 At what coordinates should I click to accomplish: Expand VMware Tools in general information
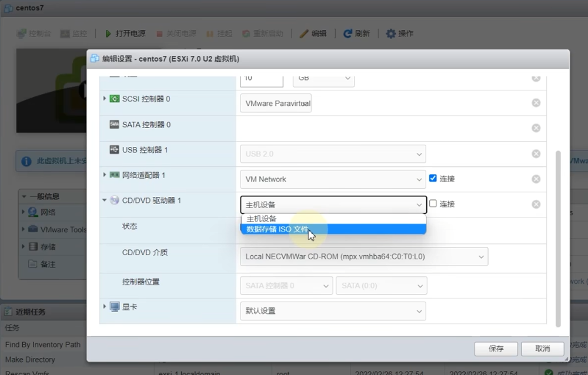pos(24,229)
